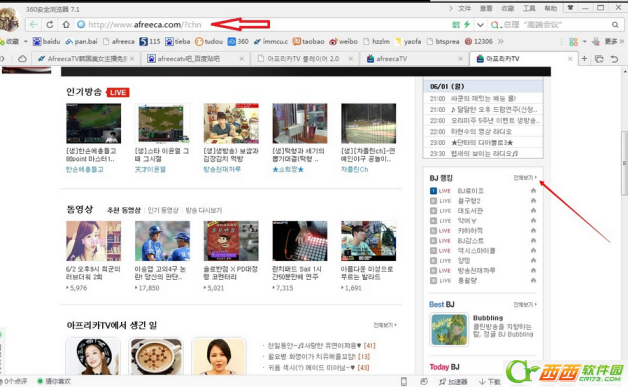Open the baidu bookmark
The height and width of the screenshot is (387, 628).
pos(46,41)
